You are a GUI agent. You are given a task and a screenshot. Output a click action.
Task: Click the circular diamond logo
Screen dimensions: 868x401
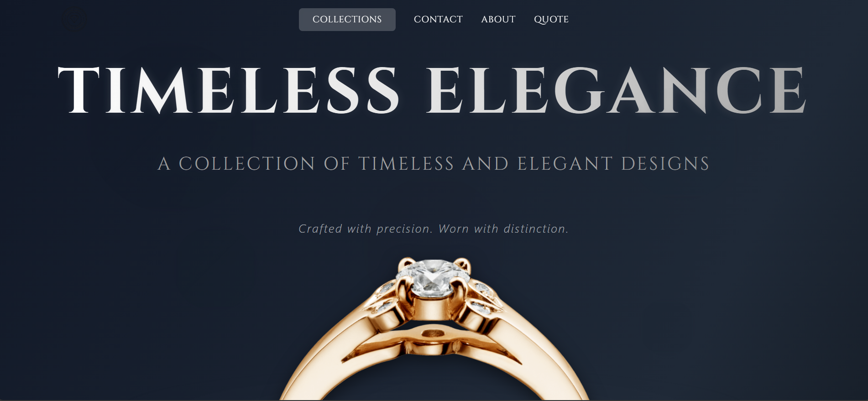74,20
